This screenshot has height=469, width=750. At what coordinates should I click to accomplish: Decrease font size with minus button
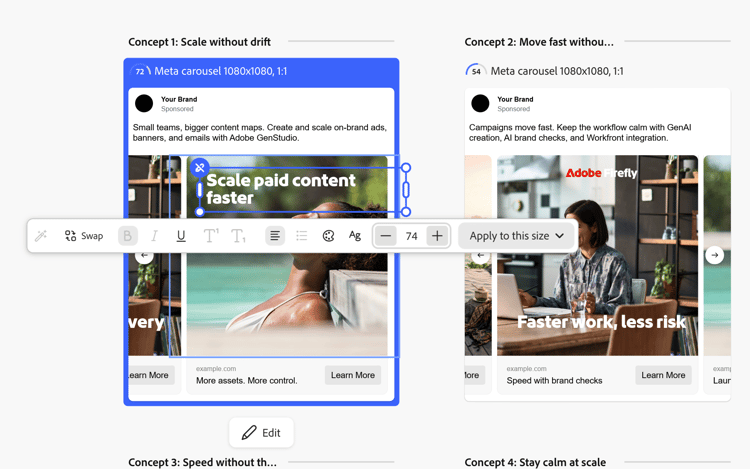(x=386, y=236)
